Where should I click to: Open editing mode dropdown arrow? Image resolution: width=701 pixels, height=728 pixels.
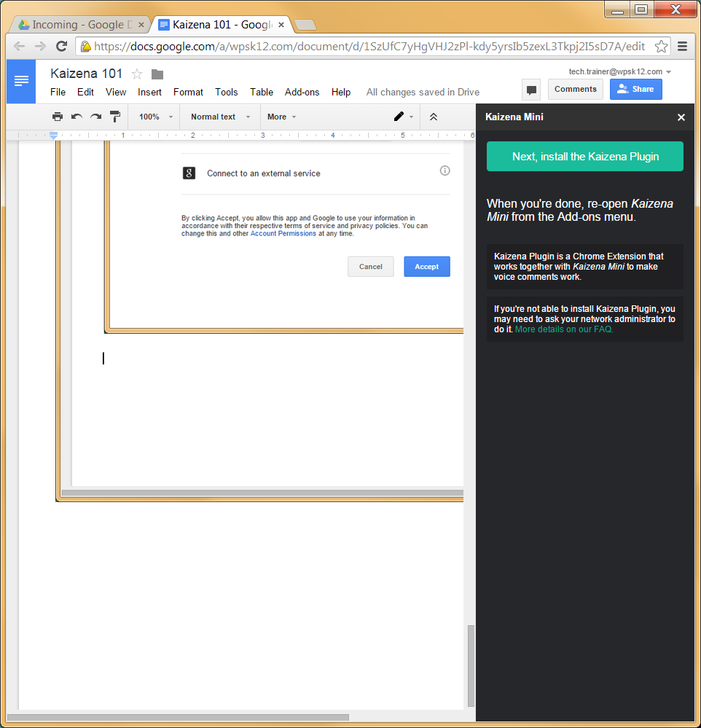411,117
